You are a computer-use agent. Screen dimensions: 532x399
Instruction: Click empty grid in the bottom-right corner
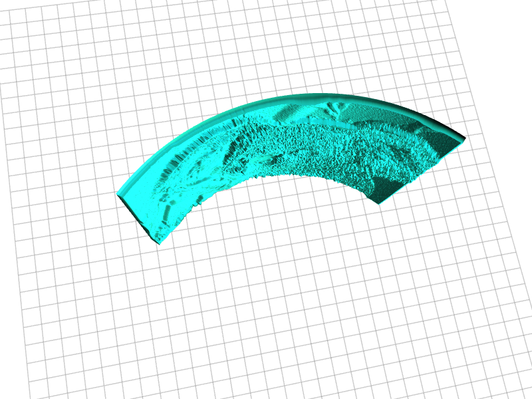pos(465,359)
